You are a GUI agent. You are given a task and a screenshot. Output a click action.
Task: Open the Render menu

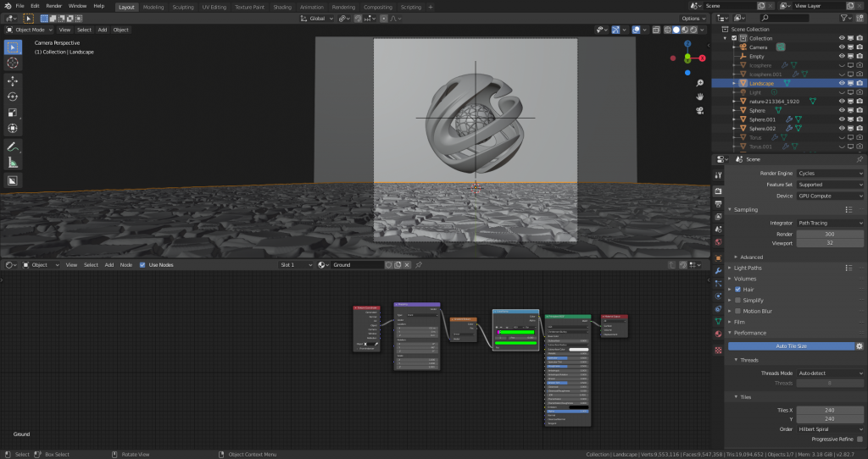[x=53, y=6]
